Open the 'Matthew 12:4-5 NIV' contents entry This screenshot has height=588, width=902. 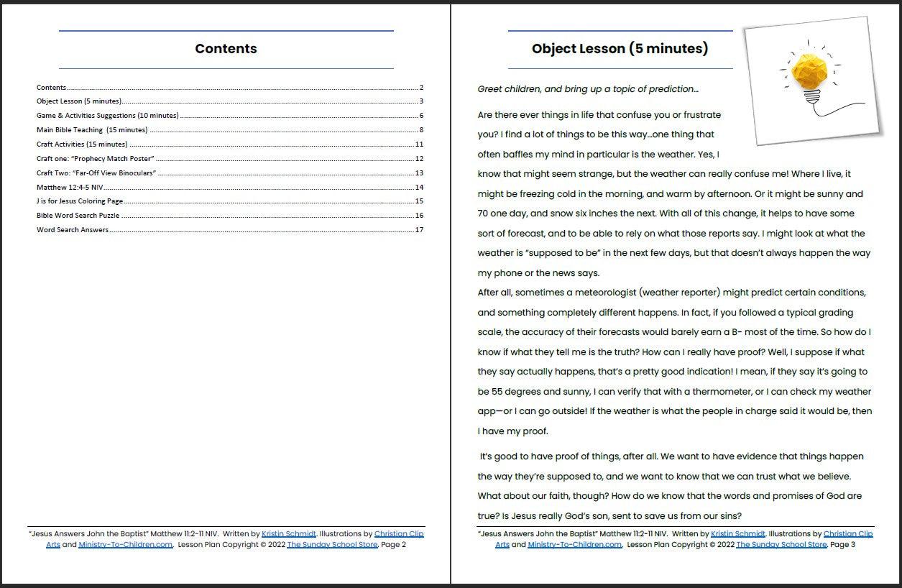tap(70, 188)
